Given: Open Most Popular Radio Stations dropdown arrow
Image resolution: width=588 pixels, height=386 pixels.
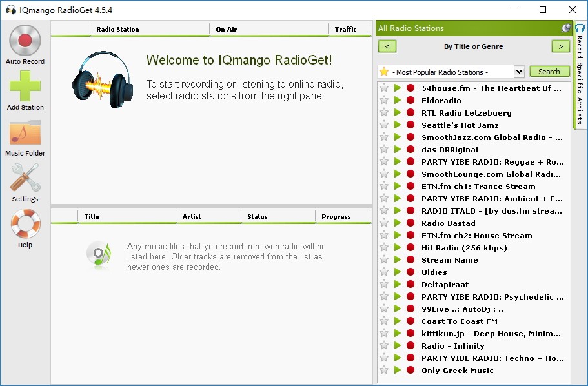Looking at the screenshot, I should click(x=519, y=72).
